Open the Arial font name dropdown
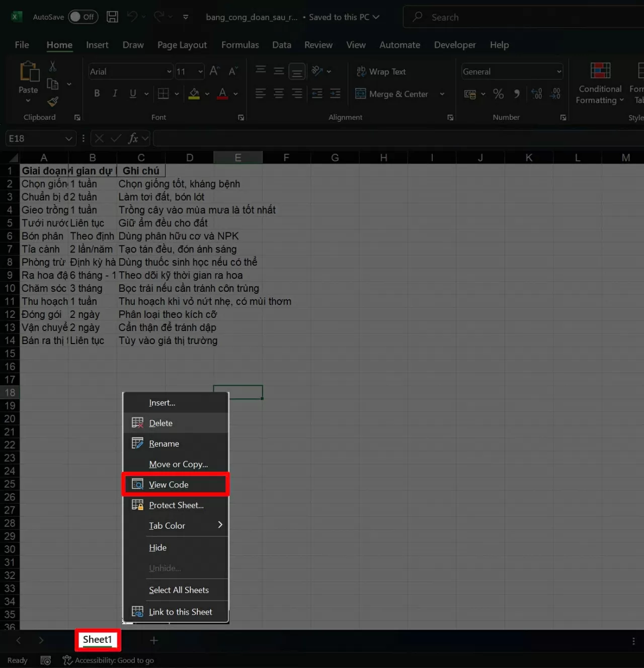This screenshot has width=644, height=668. pos(169,71)
